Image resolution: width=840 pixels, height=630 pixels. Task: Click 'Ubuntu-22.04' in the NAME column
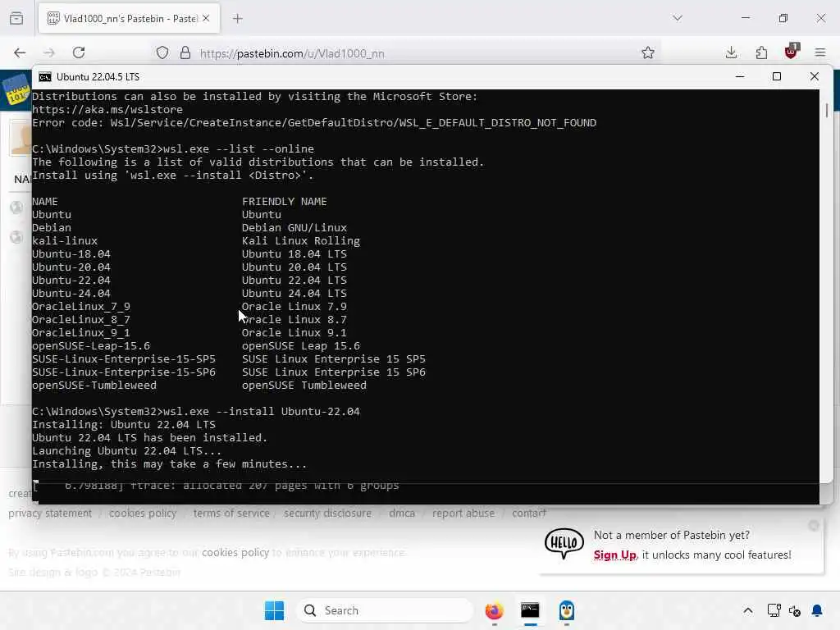(x=71, y=281)
